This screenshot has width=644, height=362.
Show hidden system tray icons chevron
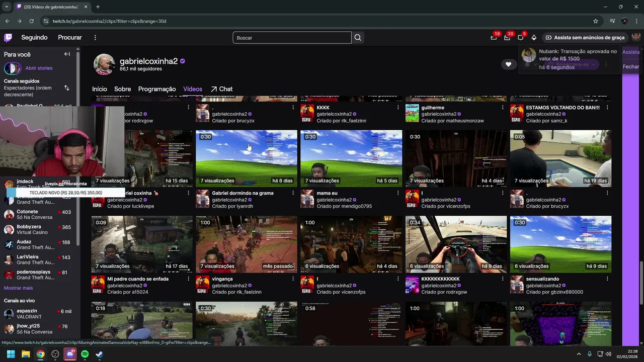(x=579, y=354)
